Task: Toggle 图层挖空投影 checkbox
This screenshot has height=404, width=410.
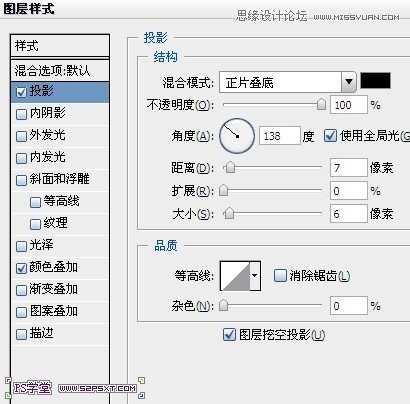Action: coord(229,334)
